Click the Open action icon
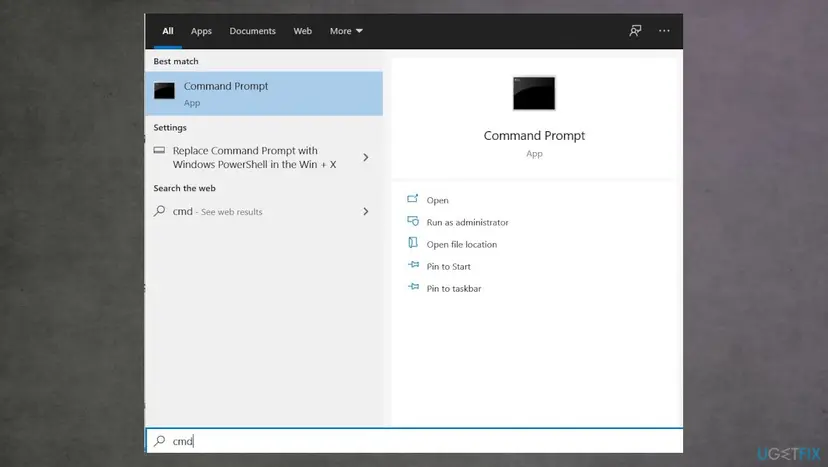Viewport: 828px width, 467px height. (413, 199)
